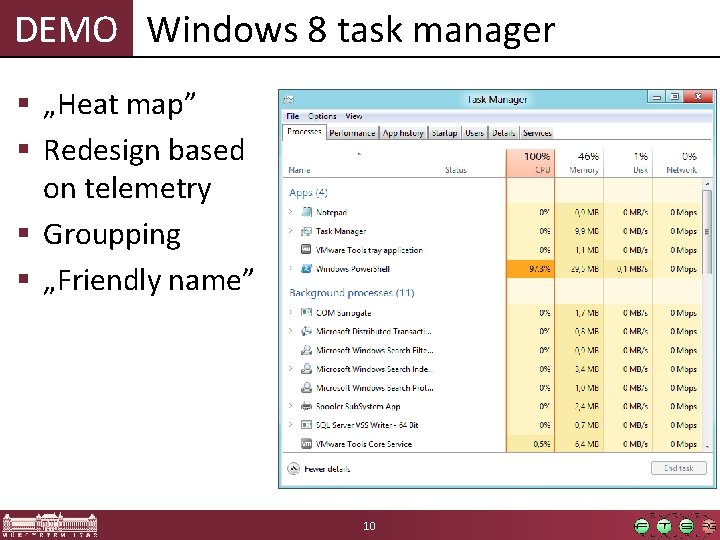Image resolution: width=720 pixels, height=540 pixels.
Task: Switch to the Services tab
Action: click(x=537, y=133)
